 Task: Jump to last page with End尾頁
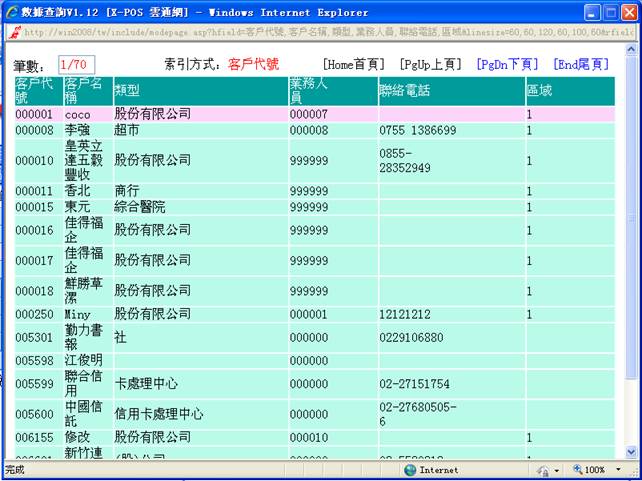tap(581, 64)
